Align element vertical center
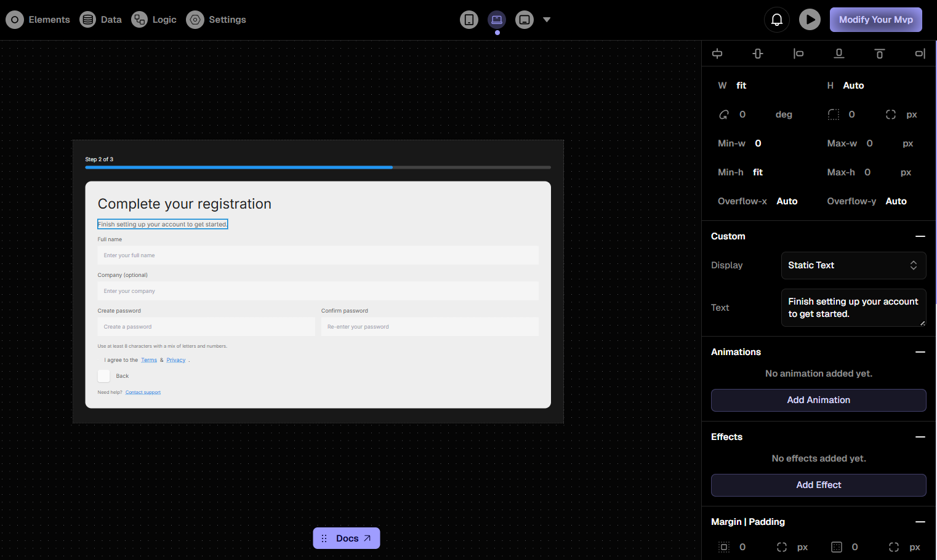937x560 pixels. (758, 54)
